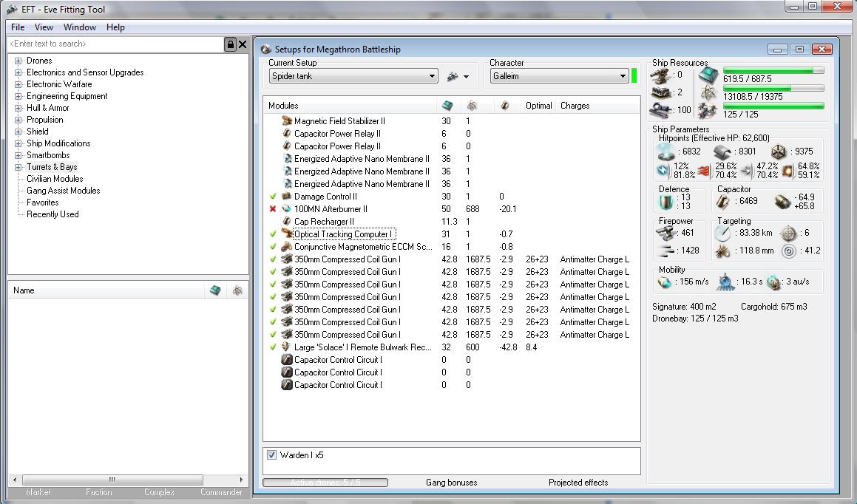Click the powergrid icon in Name list header
Viewport: 857px width, 504px height.
click(x=237, y=290)
